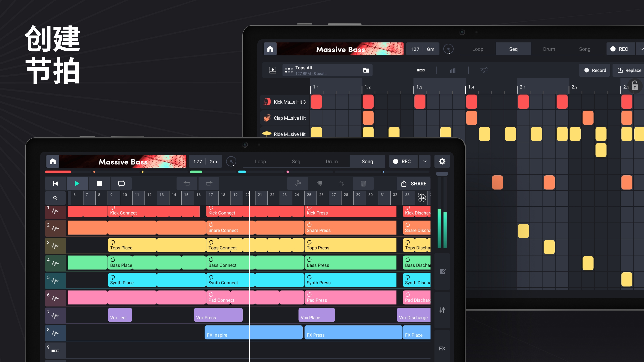Open key Gm selector in front tablet
The image size is (644, 362).
pyautogui.click(x=213, y=161)
